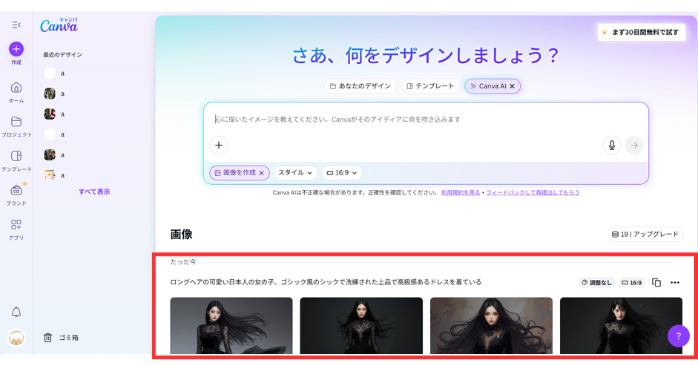
Task: Click すべて表示 link
Action: [94, 192]
